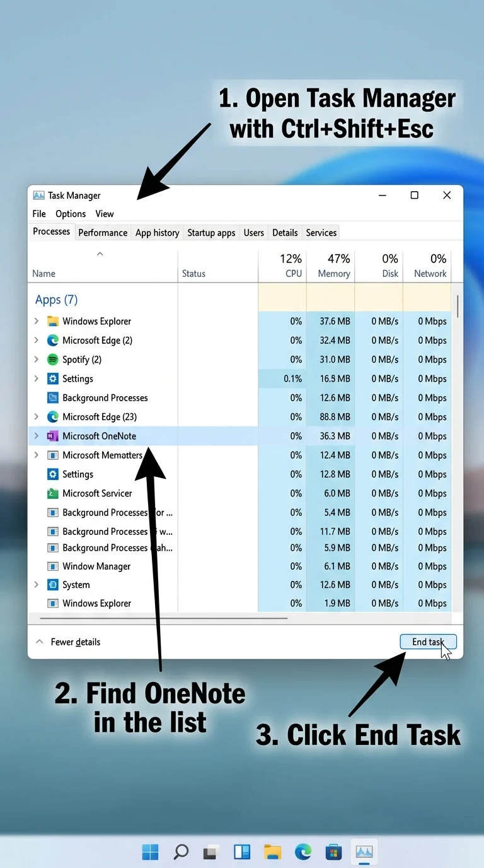Expand the Windows Explorer 37.6 MB process group
Image resolution: width=484 pixels, height=868 pixels.
coord(37,321)
